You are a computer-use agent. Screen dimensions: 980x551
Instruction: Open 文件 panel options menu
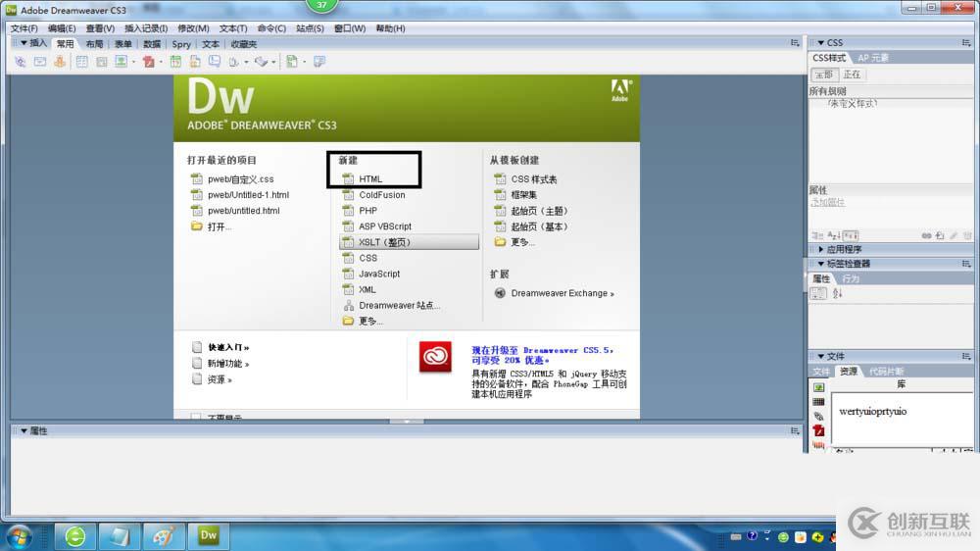966,356
